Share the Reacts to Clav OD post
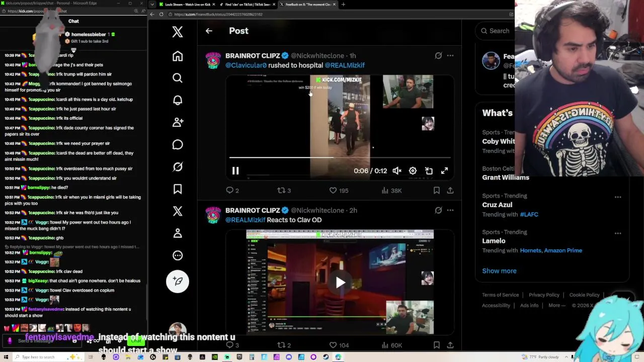 tap(450, 345)
